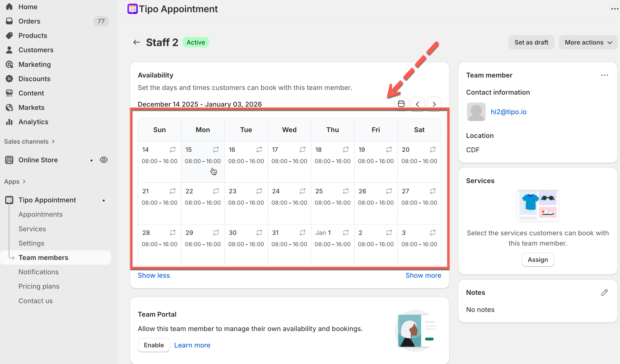Image resolution: width=620 pixels, height=364 pixels.
Task: Go to next availability date range
Action: coord(434,104)
